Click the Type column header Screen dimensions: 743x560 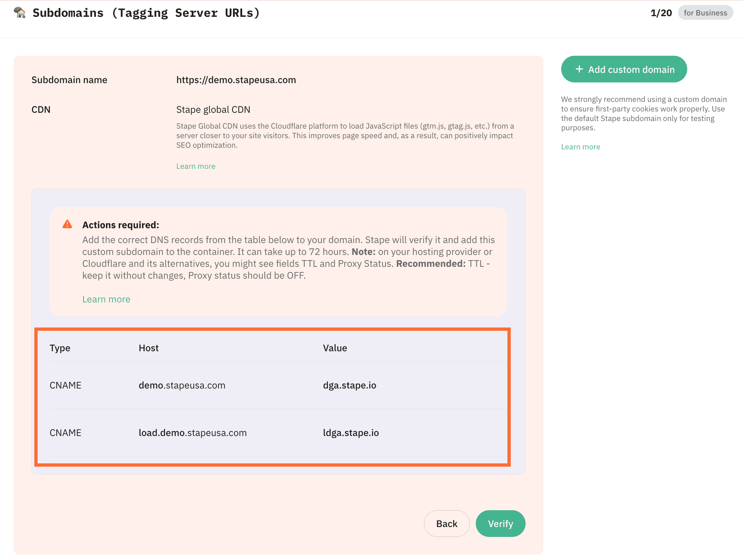pos(60,348)
